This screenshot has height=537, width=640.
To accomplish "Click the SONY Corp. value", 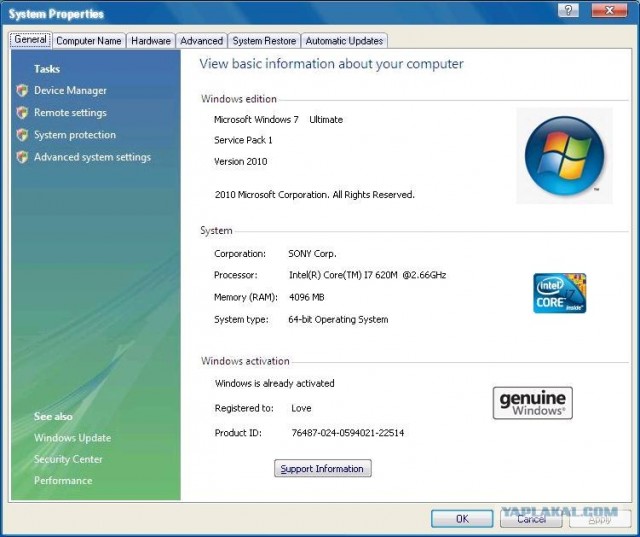I will [312, 254].
